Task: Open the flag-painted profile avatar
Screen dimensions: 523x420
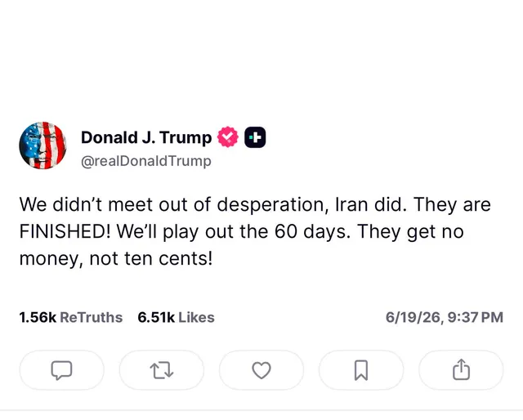Action: tap(42, 145)
